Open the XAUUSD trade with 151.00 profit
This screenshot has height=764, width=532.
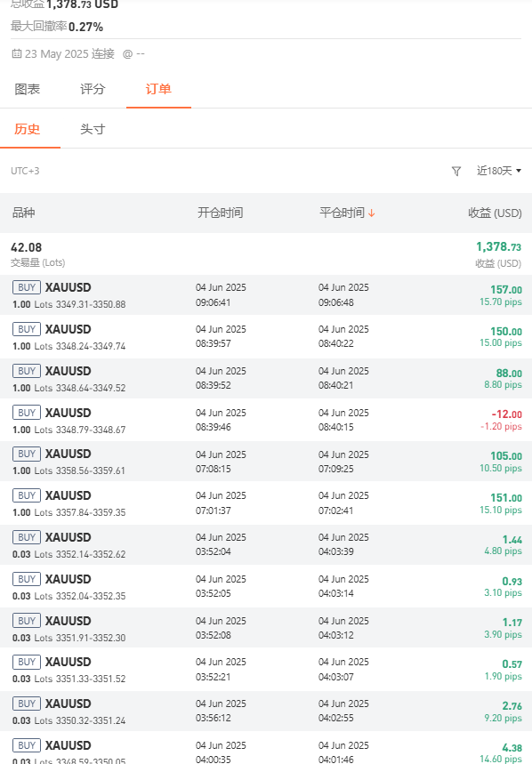pyautogui.click(x=266, y=503)
